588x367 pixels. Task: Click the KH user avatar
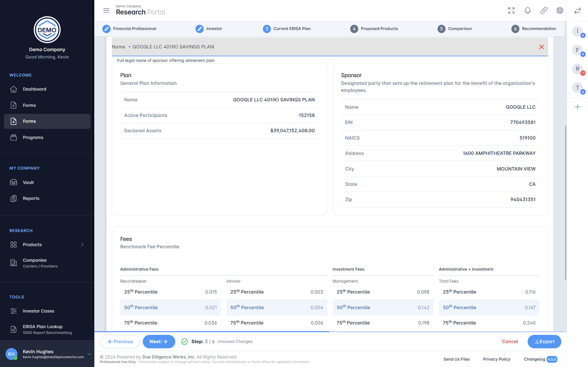tap(12, 354)
